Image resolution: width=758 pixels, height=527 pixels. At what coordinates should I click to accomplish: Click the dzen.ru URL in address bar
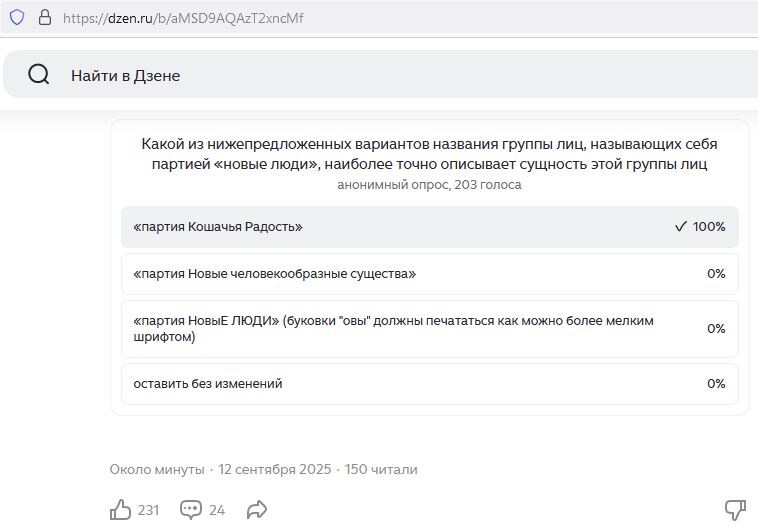[x=183, y=18]
